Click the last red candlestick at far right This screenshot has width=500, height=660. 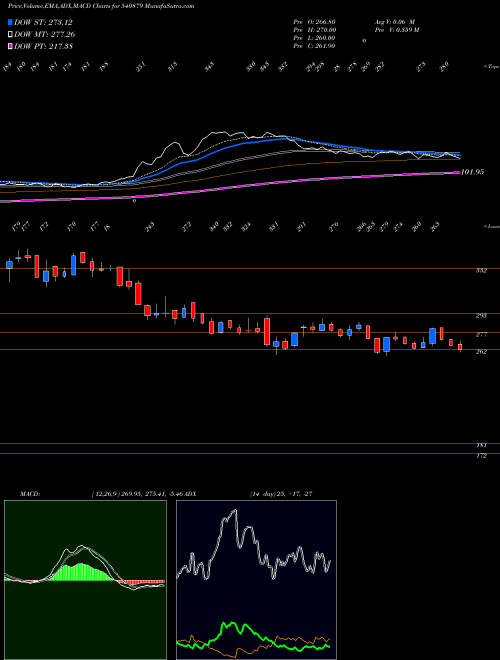click(x=460, y=347)
